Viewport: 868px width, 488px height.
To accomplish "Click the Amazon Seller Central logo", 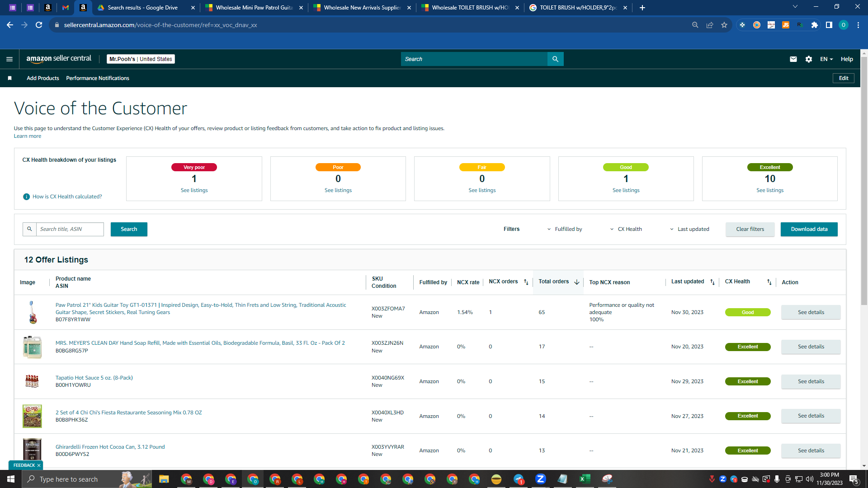I will 59,59.
